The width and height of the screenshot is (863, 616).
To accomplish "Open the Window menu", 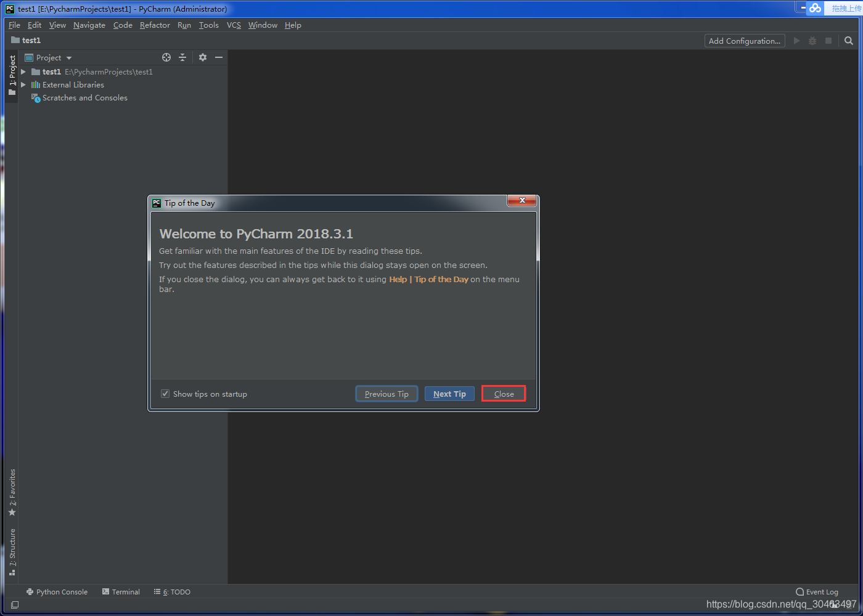I will (x=263, y=25).
